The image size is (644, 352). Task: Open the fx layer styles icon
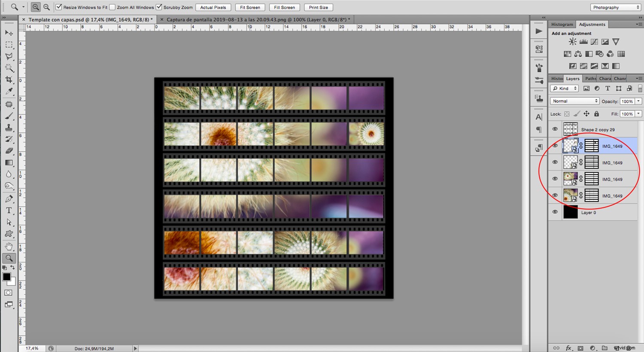[x=569, y=348]
